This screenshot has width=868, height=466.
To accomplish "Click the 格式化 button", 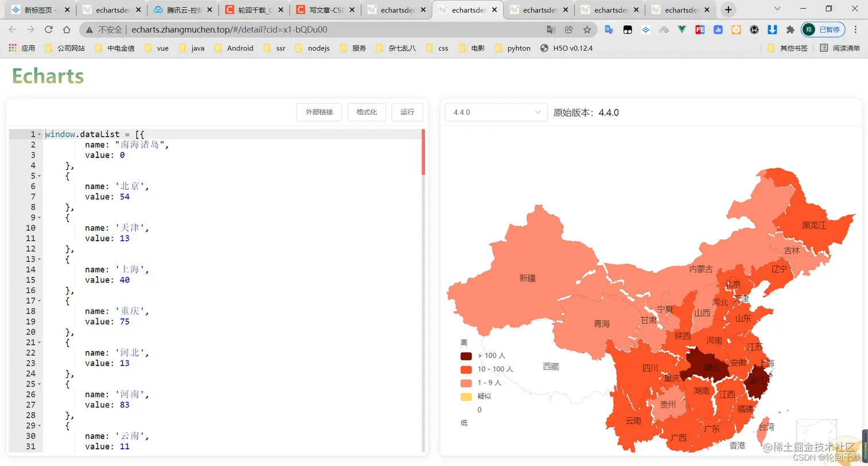I will coord(368,112).
